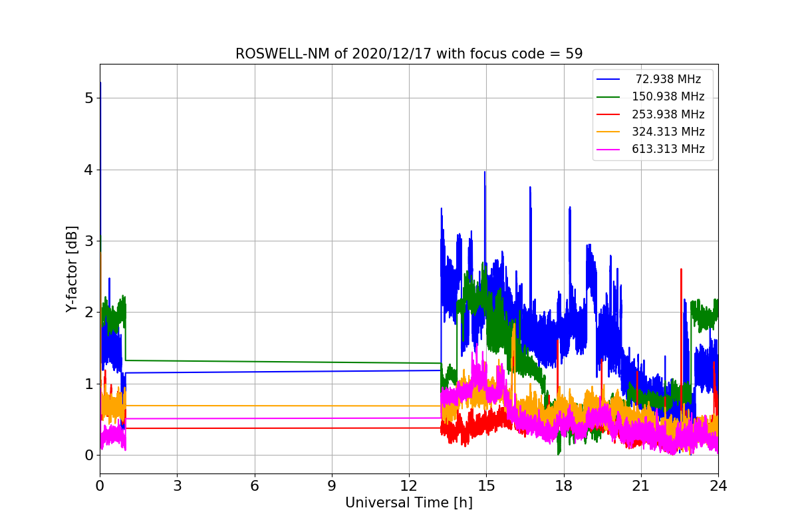
Task: Click the x-axis tick label 9
Action: 332,486
